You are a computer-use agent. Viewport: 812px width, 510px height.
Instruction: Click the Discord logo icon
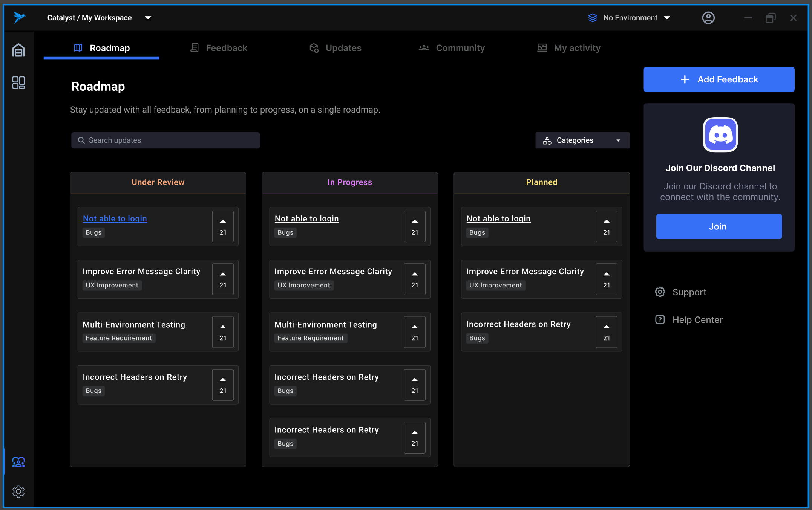click(x=720, y=134)
